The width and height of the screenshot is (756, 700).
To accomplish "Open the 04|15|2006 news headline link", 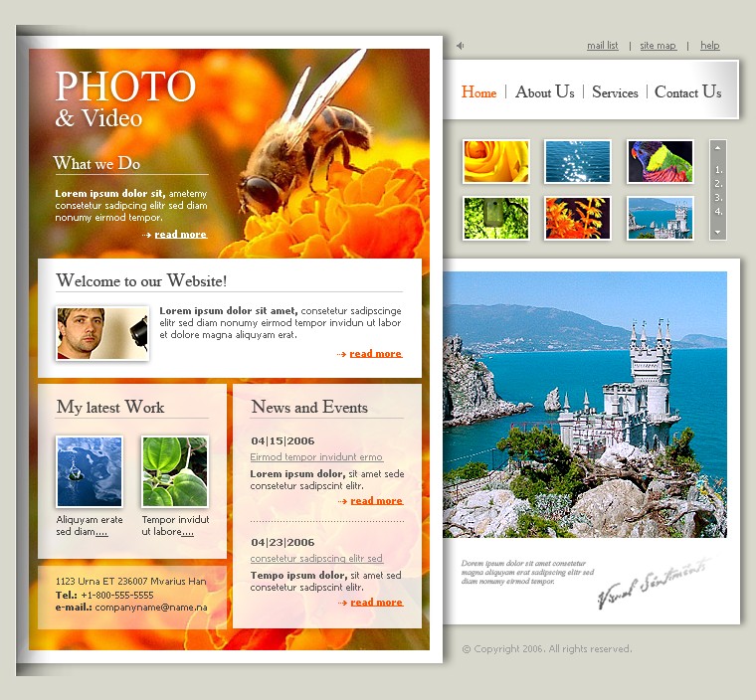I will click(316, 457).
